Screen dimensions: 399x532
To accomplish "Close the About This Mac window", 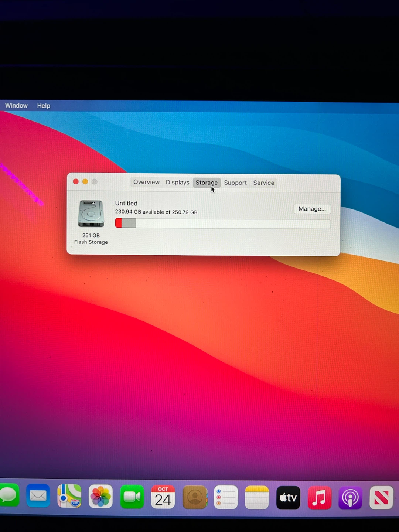I will click(x=76, y=181).
